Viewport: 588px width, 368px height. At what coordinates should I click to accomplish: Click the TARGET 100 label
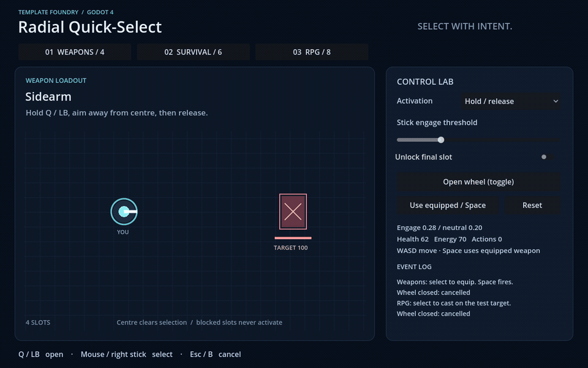coord(290,248)
